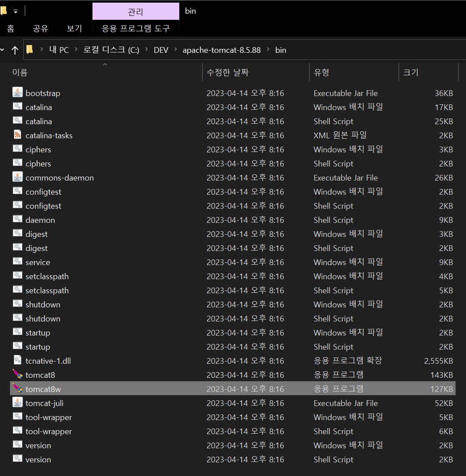Click the commons-daemon jar icon

coord(18,177)
